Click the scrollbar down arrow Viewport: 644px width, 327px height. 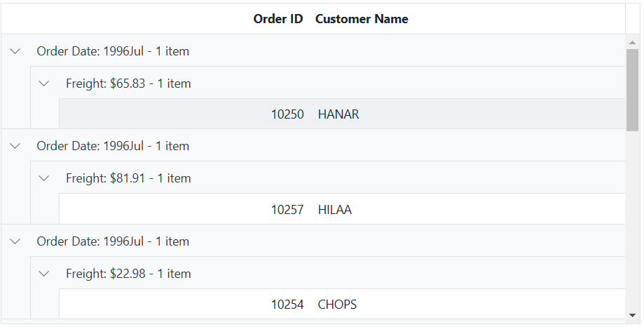point(633,314)
